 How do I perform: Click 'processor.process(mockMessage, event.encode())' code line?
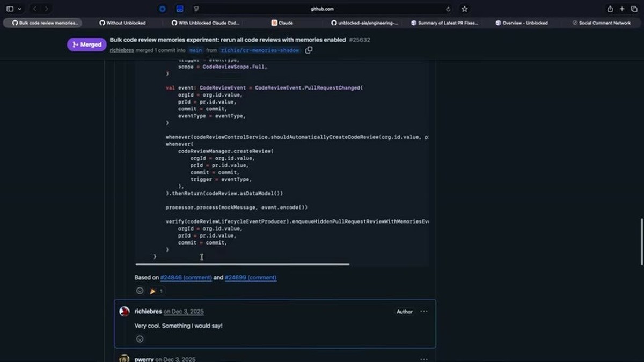(x=237, y=207)
